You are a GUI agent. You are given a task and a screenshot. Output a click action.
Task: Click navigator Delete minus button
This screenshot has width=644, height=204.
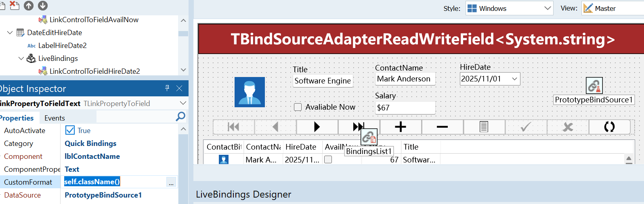click(x=442, y=127)
